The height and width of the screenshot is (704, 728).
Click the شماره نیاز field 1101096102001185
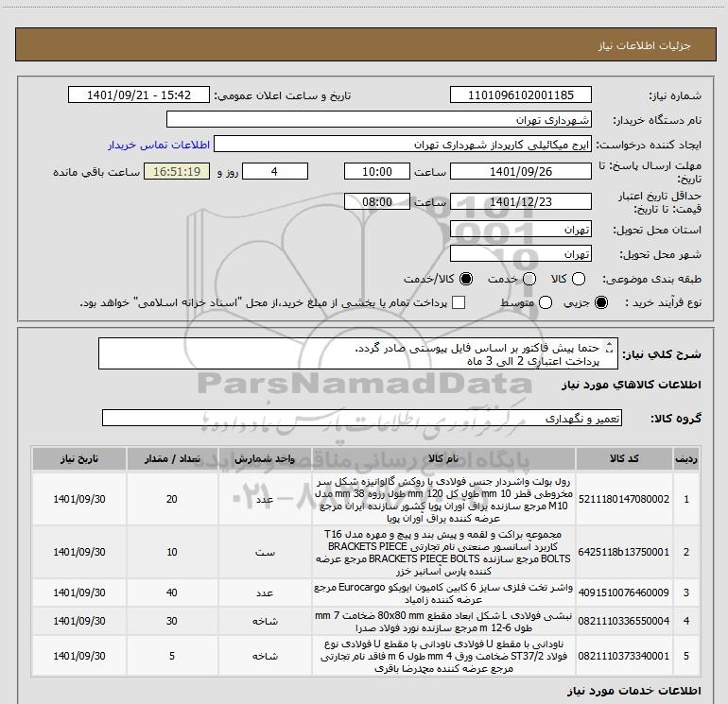pyautogui.click(x=520, y=94)
